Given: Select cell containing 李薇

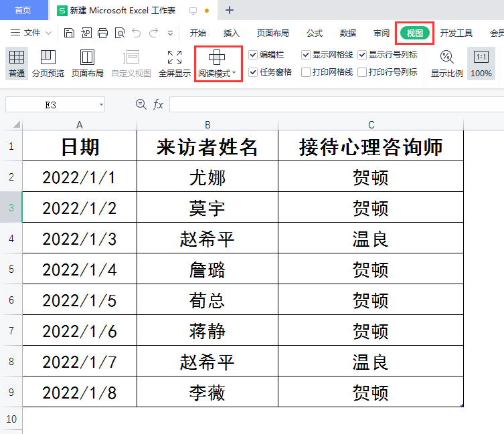Looking at the screenshot, I should 207,392.
